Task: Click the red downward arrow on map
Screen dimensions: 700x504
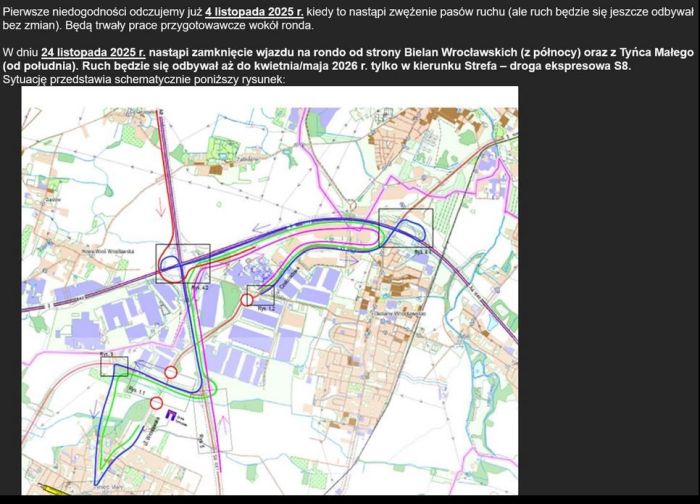Action: [163, 207]
